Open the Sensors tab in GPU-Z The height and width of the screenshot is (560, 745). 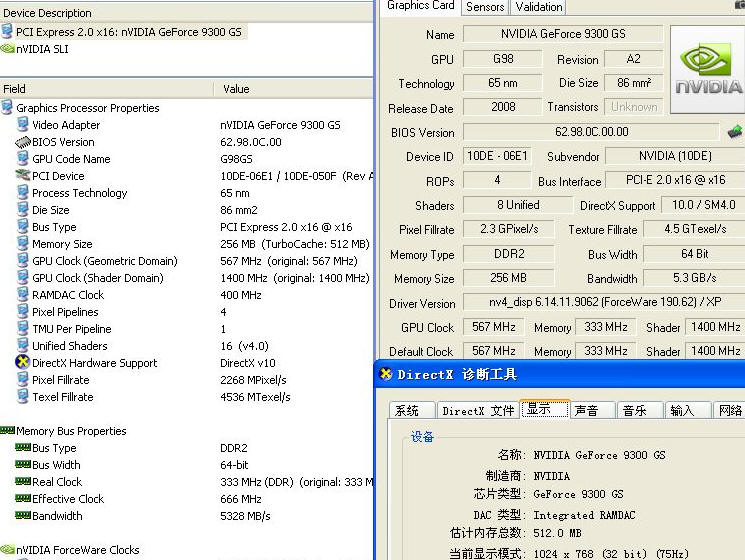(x=485, y=7)
